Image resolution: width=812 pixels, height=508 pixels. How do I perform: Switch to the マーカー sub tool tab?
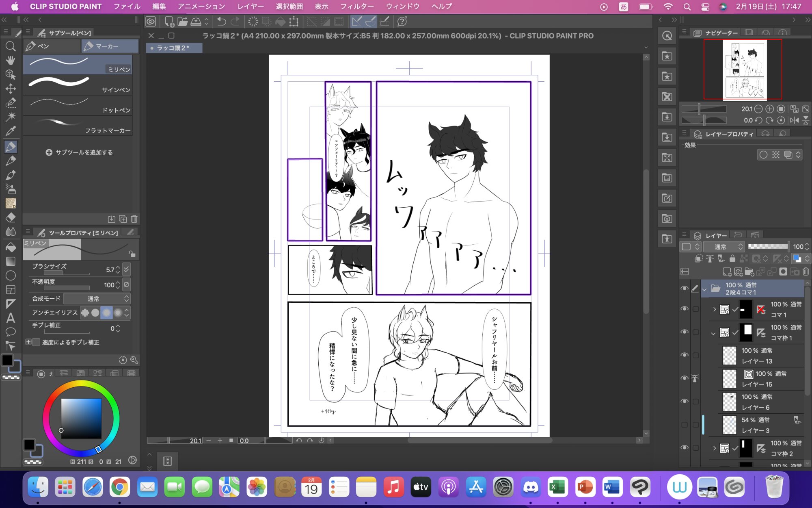pos(110,46)
